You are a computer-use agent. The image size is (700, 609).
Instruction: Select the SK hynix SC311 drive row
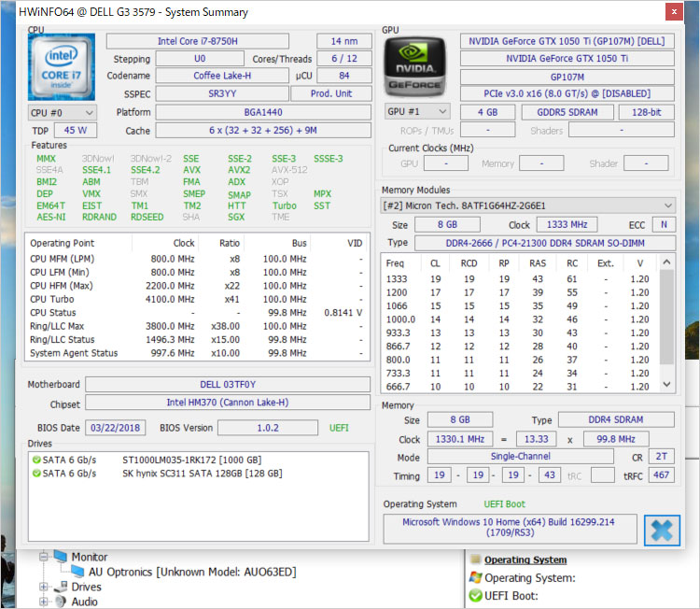(202, 474)
